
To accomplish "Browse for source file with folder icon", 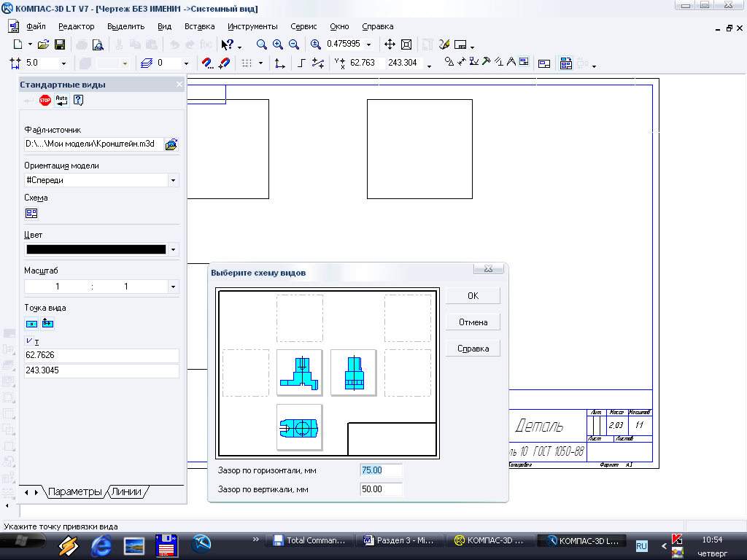I will [171, 144].
